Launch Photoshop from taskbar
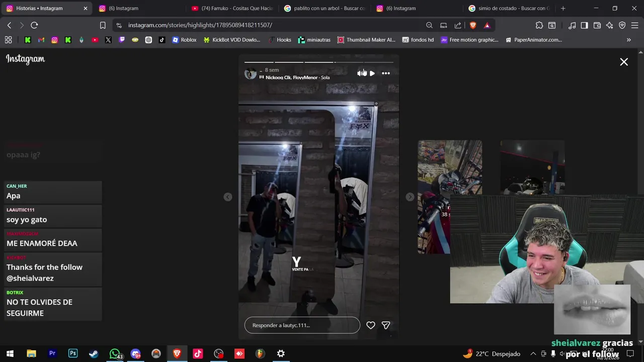Viewport: 644px width, 362px height. 73,354
